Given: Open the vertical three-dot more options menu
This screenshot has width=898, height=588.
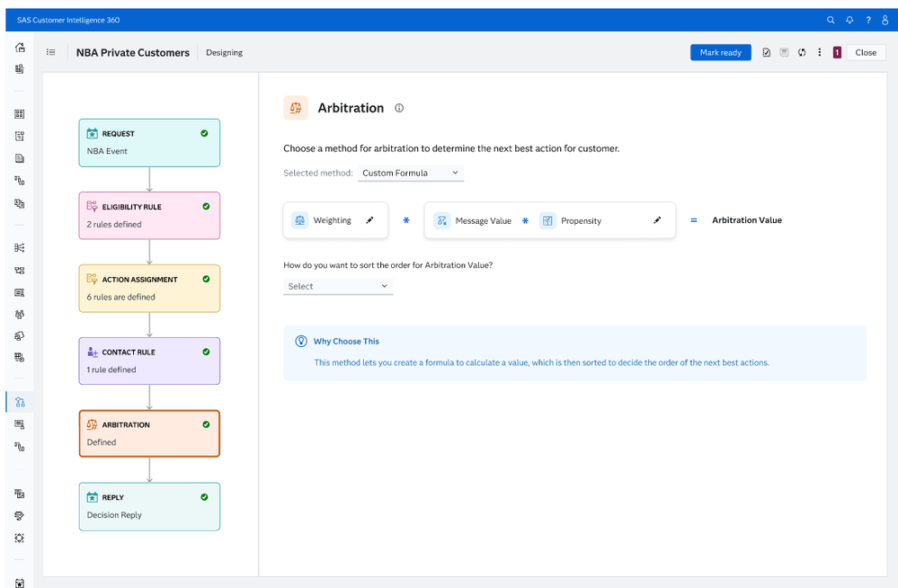Looking at the screenshot, I should pyautogui.click(x=819, y=53).
